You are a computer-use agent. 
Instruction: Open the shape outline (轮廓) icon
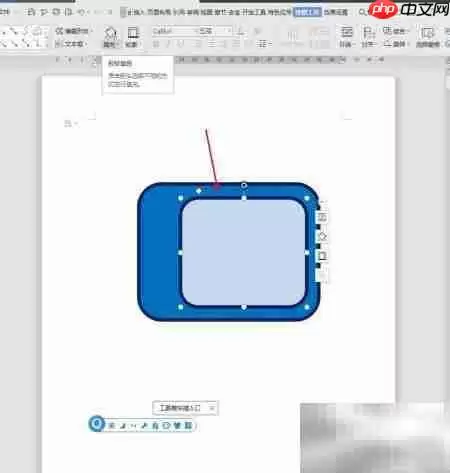point(133,33)
